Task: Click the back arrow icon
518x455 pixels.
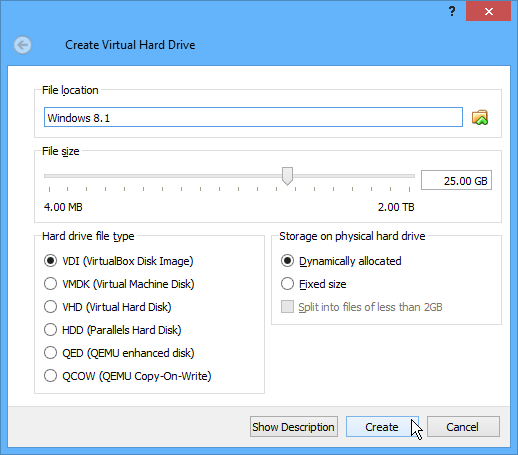Action: 23,45
